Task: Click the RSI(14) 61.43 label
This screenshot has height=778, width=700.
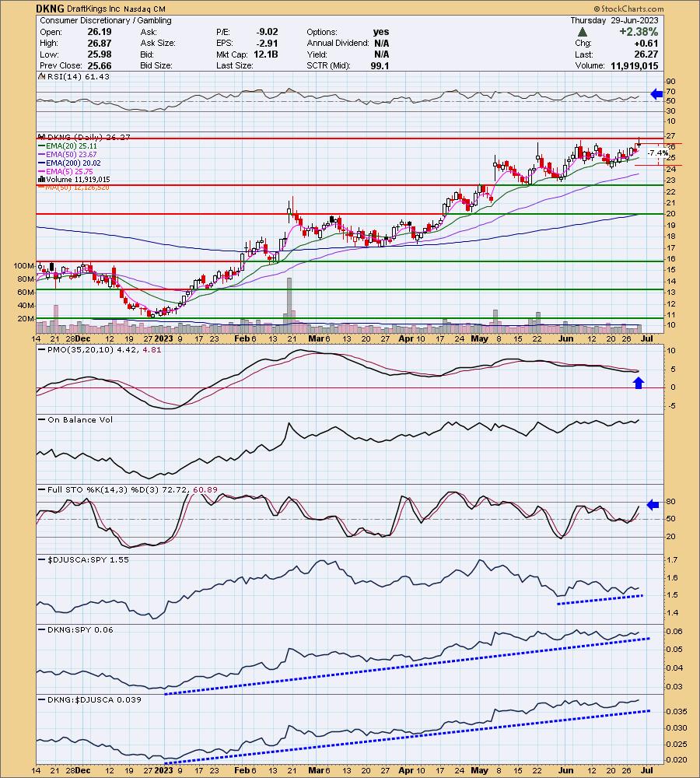Action: tap(79, 76)
